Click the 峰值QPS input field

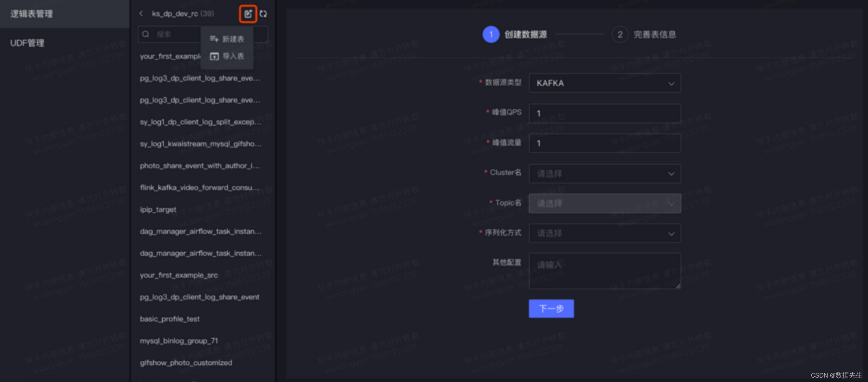click(605, 113)
